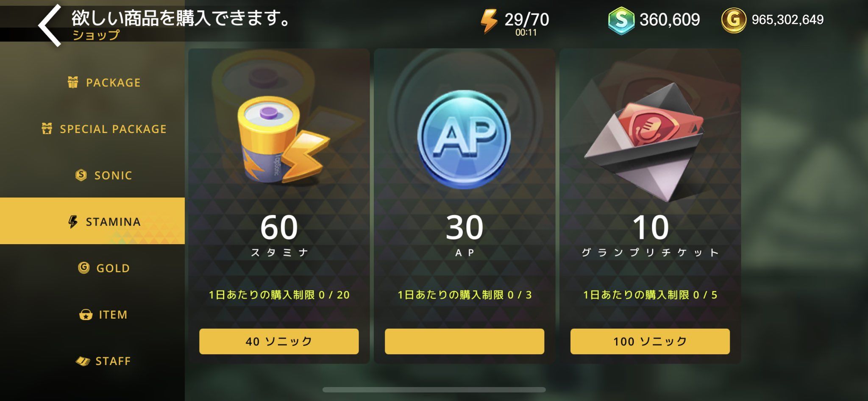Tap the gold G coin icon
Viewport: 868px width, 401px height.
(734, 19)
